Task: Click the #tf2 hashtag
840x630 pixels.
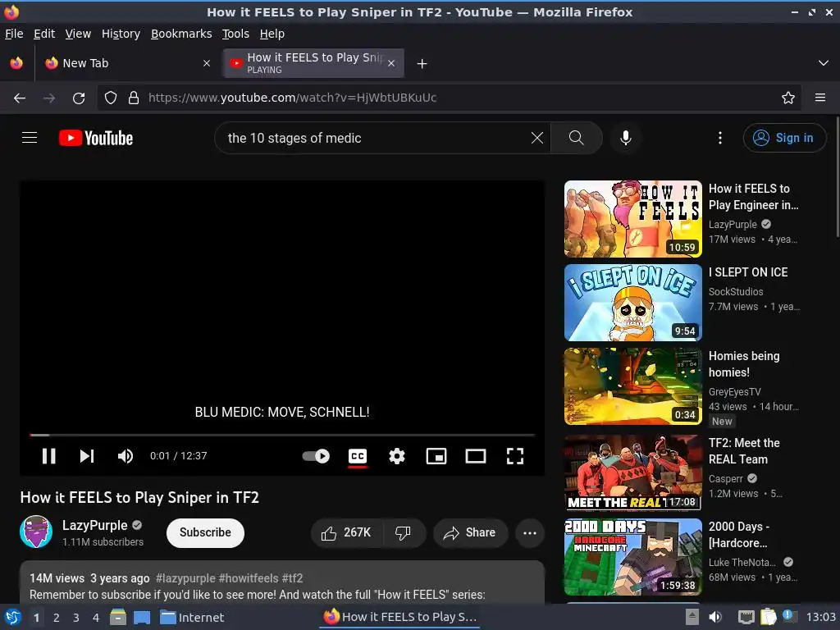Action: [x=292, y=578]
